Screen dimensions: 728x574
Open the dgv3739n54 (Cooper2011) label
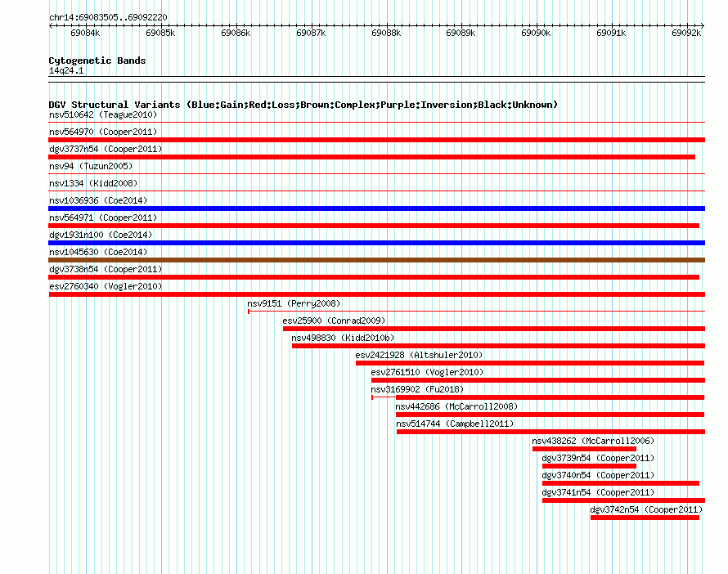tap(598, 458)
